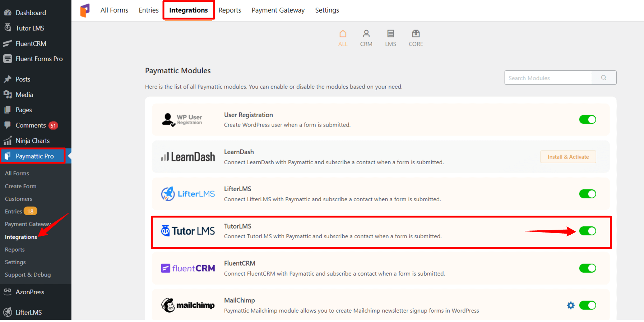
Task: Click the Fluent Forms Pro sidebar icon
Action: 8,59
